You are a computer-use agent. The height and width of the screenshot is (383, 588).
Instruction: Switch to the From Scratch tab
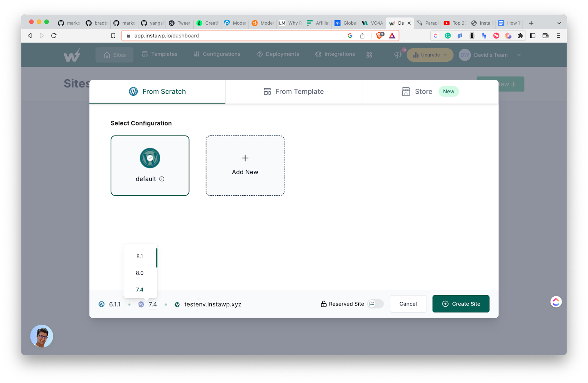point(157,92)
